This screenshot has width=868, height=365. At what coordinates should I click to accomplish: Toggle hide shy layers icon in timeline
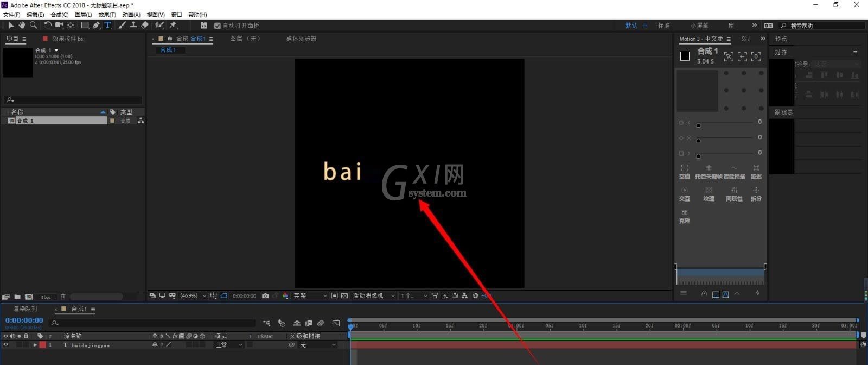pyautogui.click(x=297, y=323)
